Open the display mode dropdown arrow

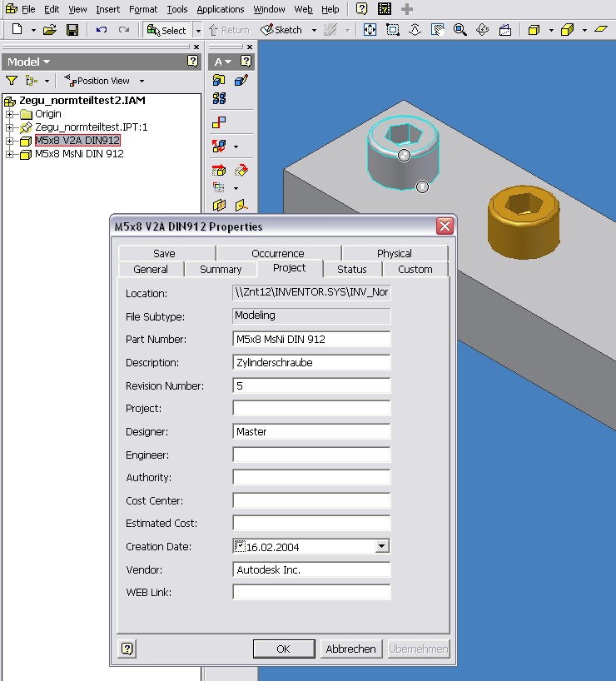(551, 31)
